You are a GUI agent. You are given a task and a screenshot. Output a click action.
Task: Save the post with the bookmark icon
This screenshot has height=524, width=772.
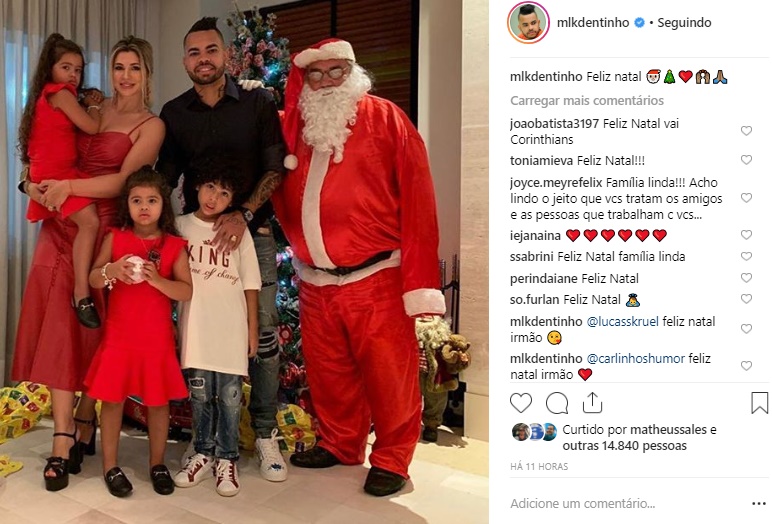pos(760,403)
